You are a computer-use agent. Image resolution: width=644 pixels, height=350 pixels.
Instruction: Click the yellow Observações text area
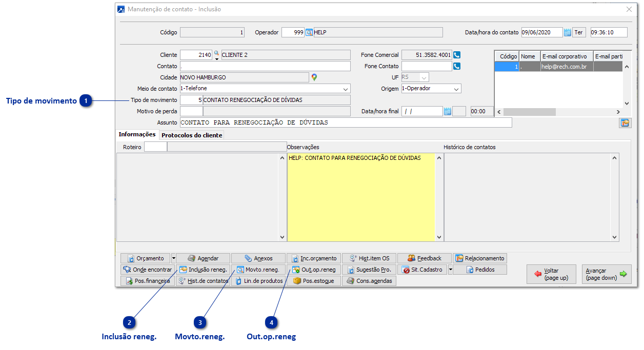coord(361,197)
